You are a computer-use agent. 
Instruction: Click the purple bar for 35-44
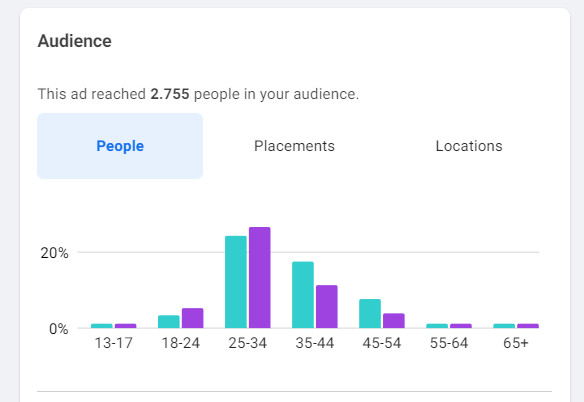(327, 307)
